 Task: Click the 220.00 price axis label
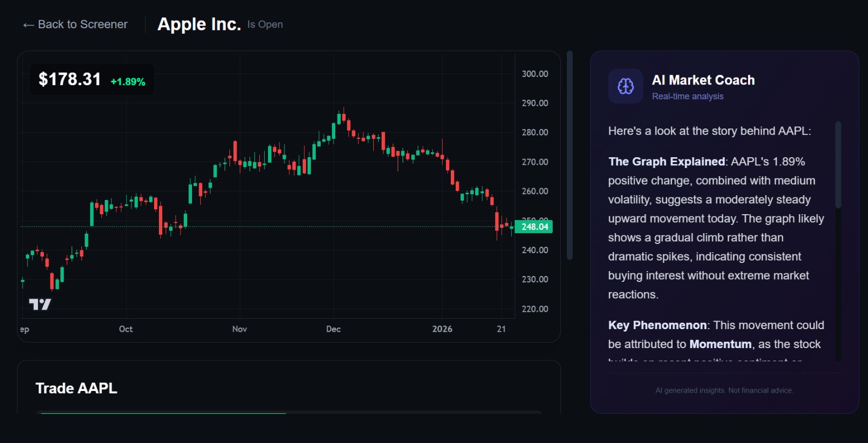pos(535,309)
